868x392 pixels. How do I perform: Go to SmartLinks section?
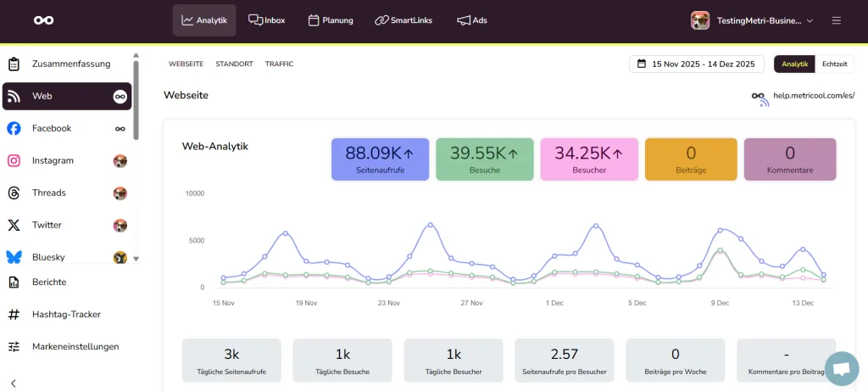pyautogui.click(x=403, y=20)
